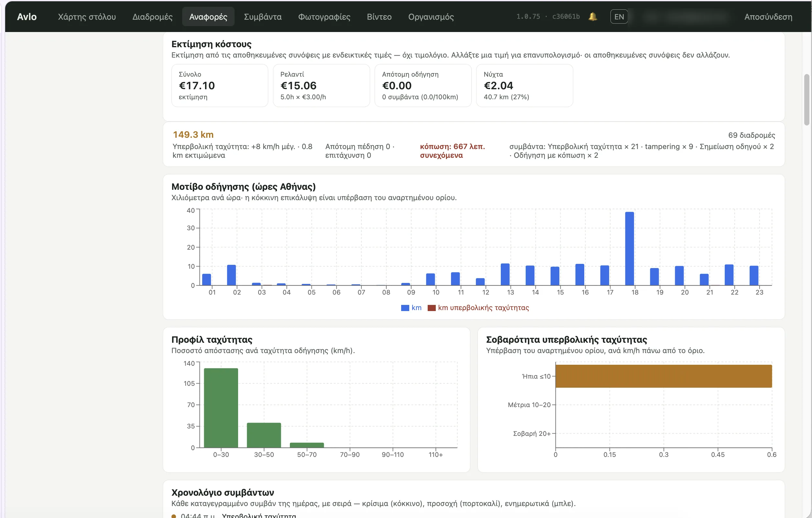
Task: Click the 69 διαδρομές text
Action: [751, 135]
